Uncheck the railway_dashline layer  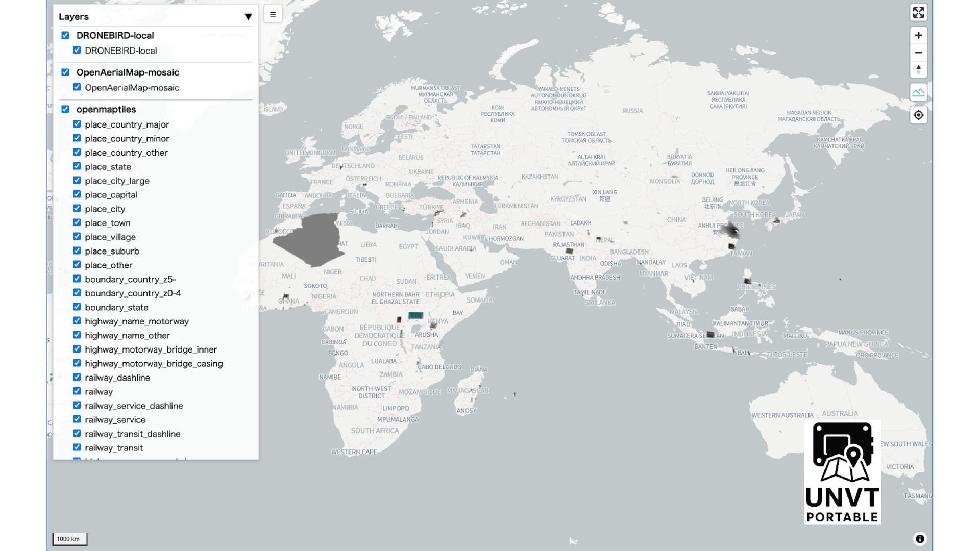[77, 377]
